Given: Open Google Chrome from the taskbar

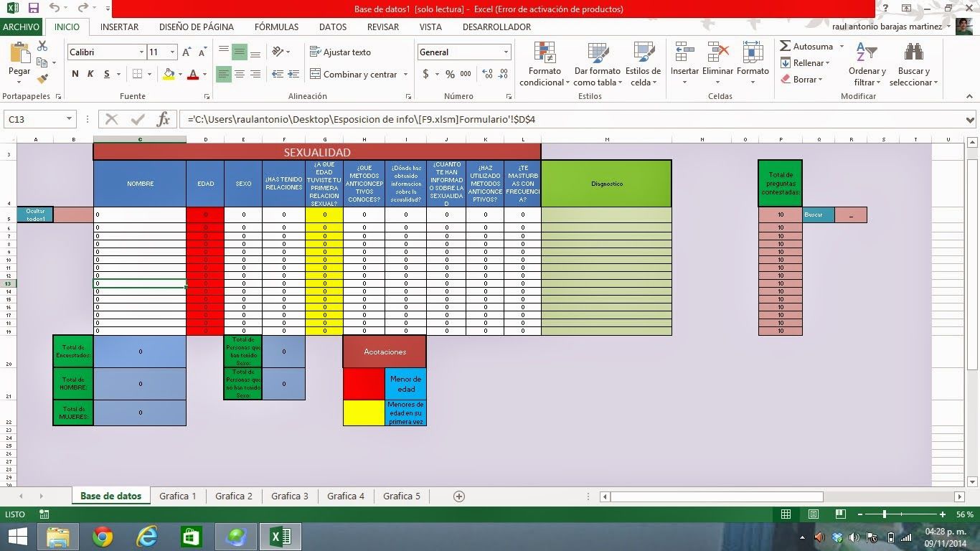Looking at the screenshot, I should click(x=103, y=537).
